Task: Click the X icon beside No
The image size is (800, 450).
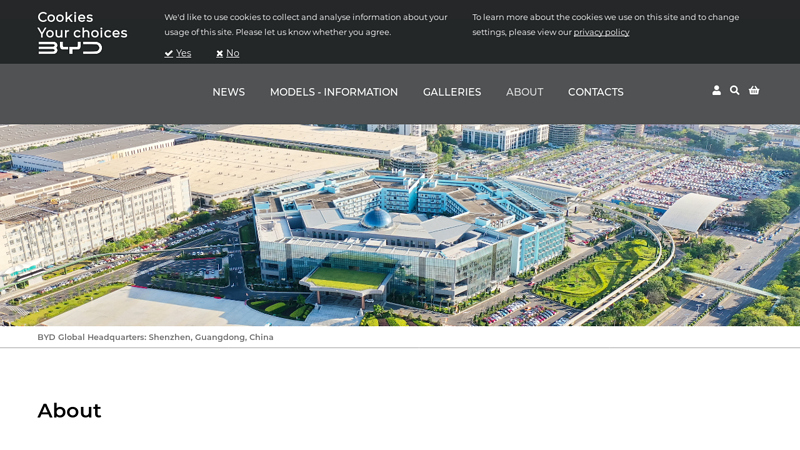Action: [219, 54]
